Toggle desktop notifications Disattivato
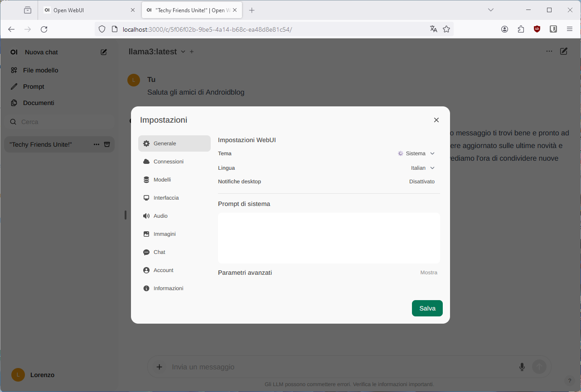 [x=421, y=182]
